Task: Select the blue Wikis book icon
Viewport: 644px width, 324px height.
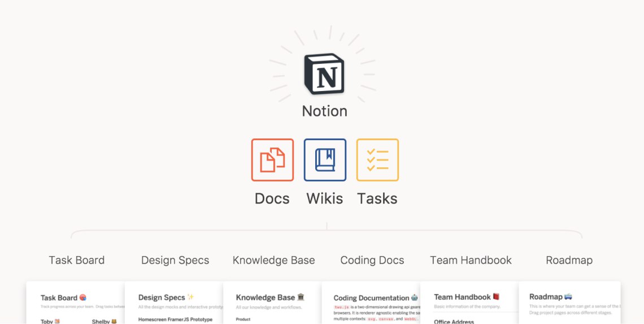Action: 325,160
